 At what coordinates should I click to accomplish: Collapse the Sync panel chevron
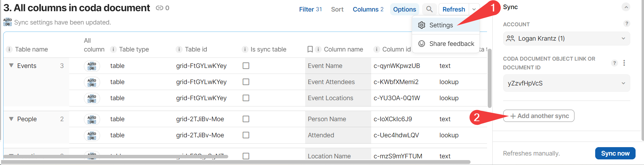pos(626,7)
